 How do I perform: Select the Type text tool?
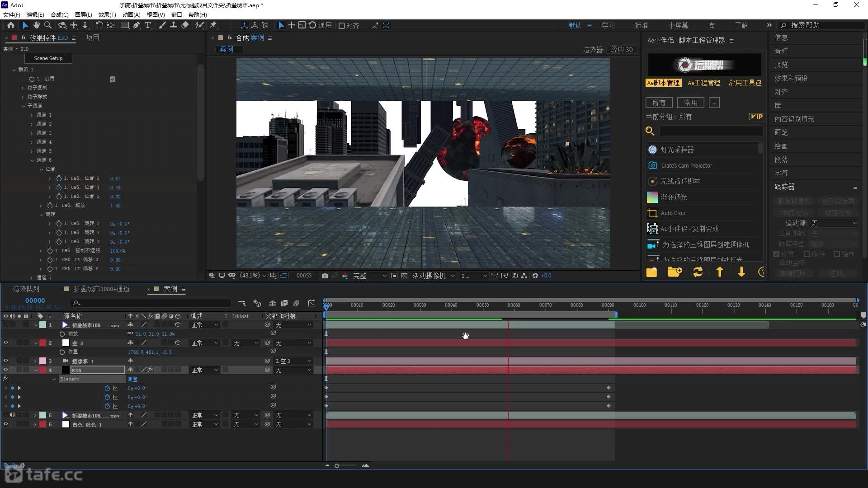pyautogui.click(x=148, y=25)
